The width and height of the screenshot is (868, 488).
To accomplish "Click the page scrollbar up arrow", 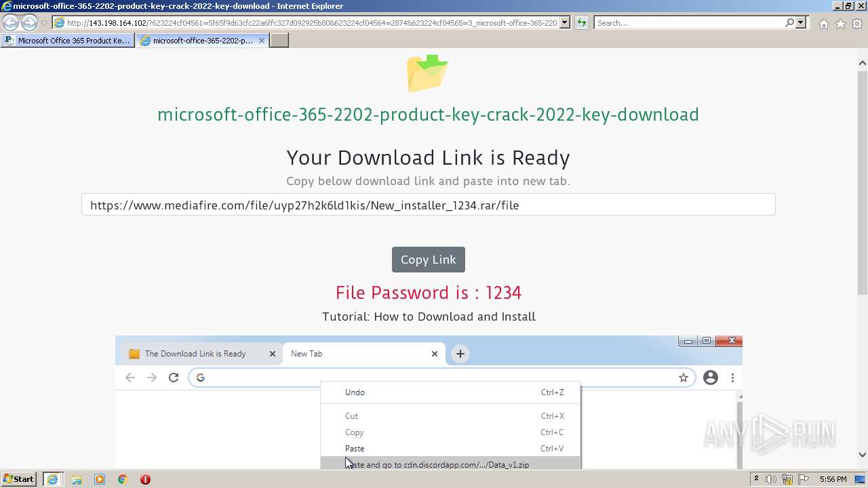I will [x=862, y=63].
